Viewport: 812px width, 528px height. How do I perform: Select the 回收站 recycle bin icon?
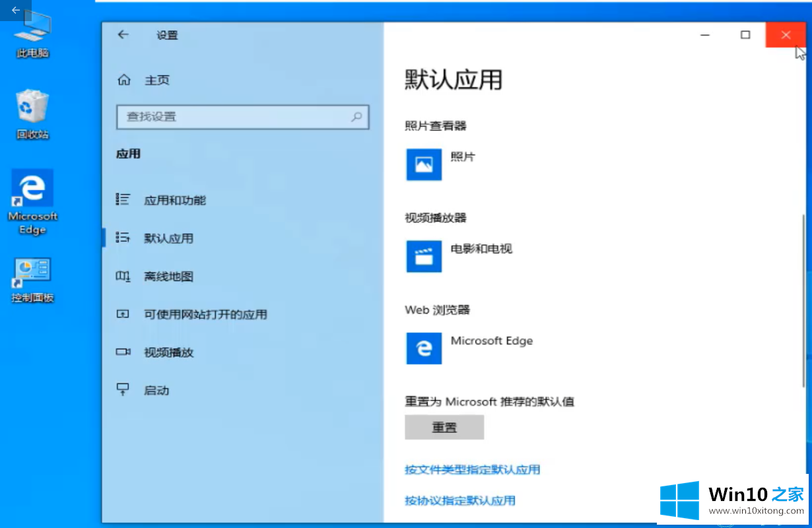32,114
